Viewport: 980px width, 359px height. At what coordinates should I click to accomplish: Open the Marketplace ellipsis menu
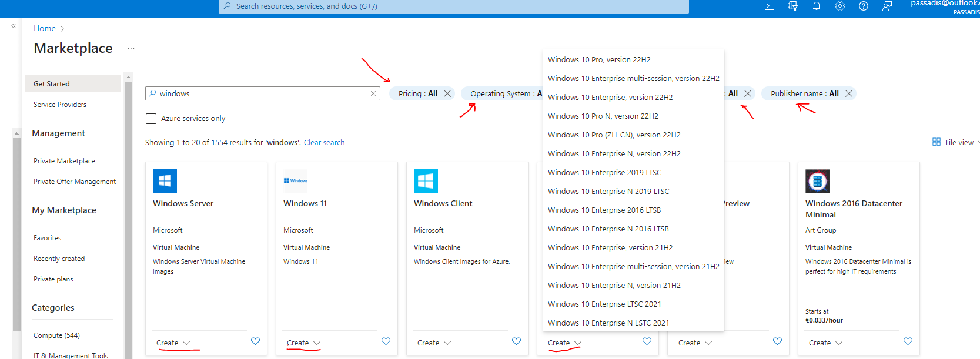pos(131,48)
